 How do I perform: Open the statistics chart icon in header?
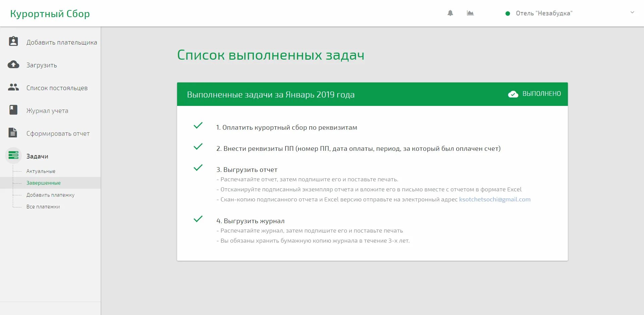coord(470,13)
